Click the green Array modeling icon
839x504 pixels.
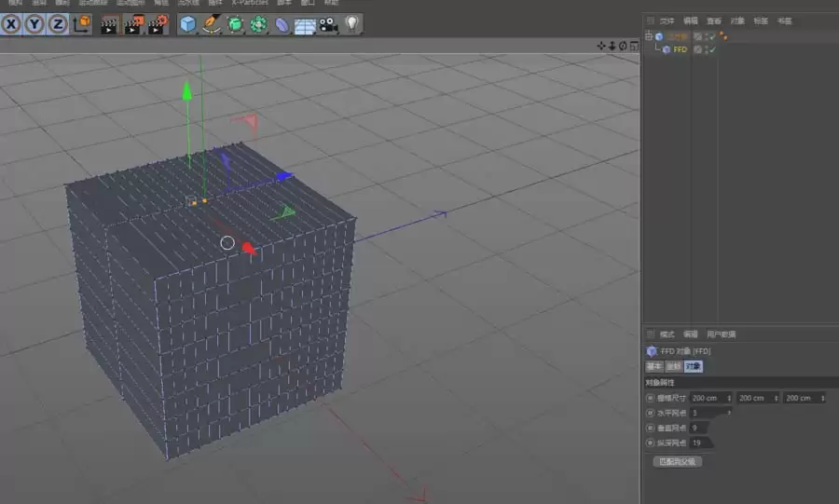tap(258, 24)
